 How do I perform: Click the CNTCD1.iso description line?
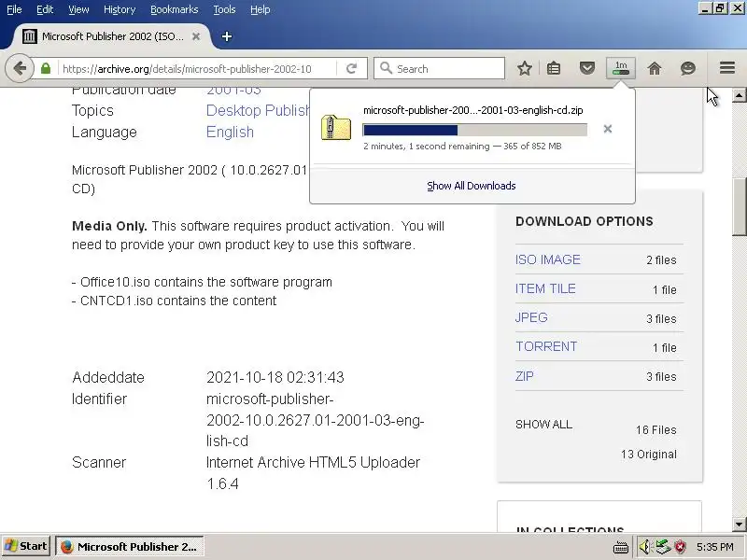174,301
